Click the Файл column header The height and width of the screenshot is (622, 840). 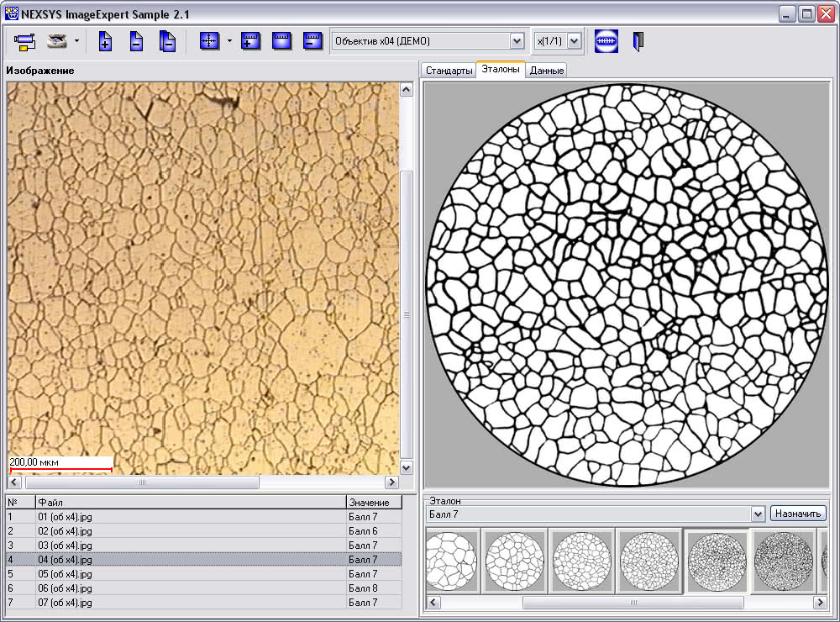click(x=191, y=502)
